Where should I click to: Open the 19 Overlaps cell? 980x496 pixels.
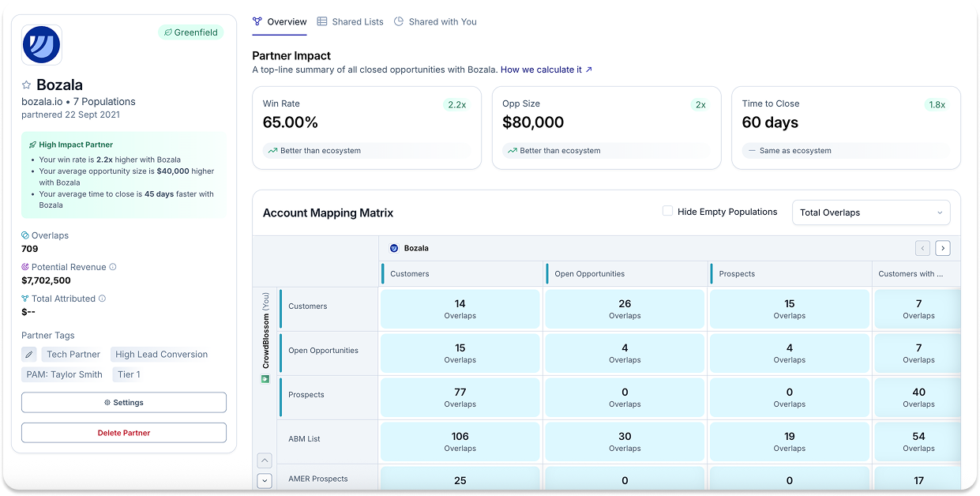point(789,442)
